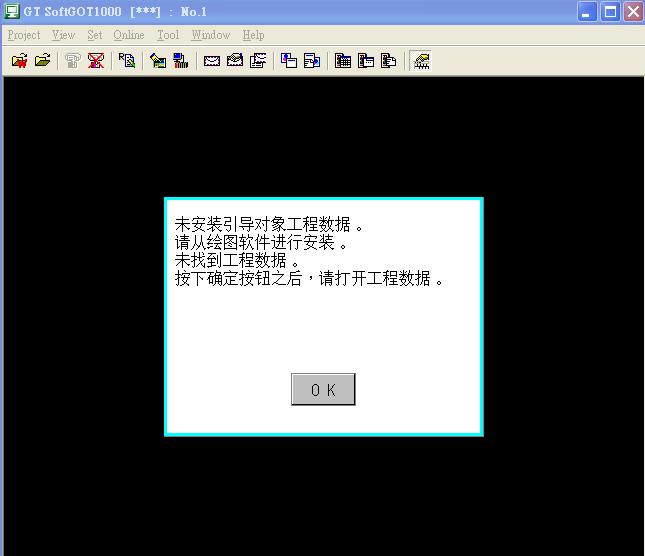Click the GT SoftGOT1000 title bar app icon
Viewport: 645px width, 556px height.
(x=12, y=12)
